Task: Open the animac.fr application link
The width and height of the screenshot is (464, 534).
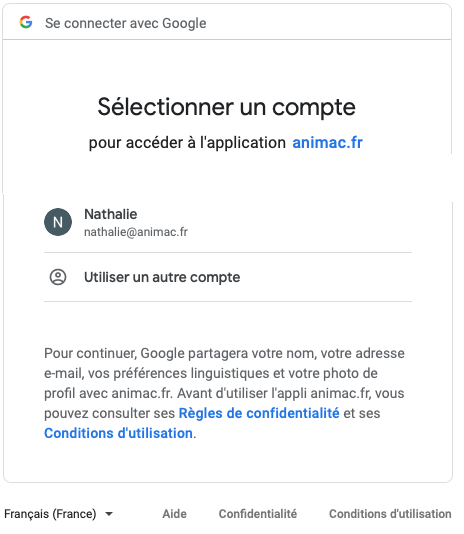Action: (327, 142)
